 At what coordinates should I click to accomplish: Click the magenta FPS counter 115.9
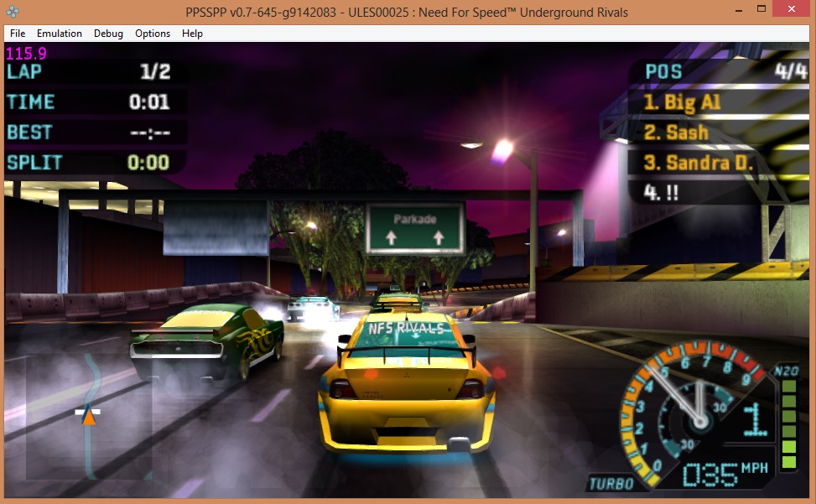pyautogui.click(x=26, y=53)
